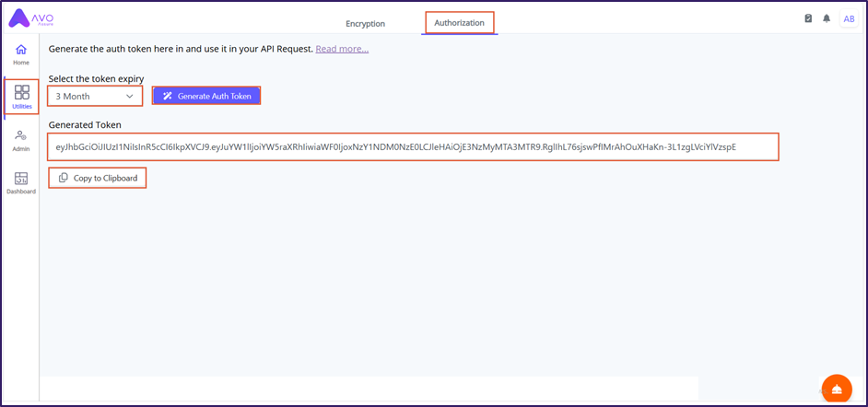Open the 3 Month expiry dropdown
The image size is (868, 407).
point(94,96)
